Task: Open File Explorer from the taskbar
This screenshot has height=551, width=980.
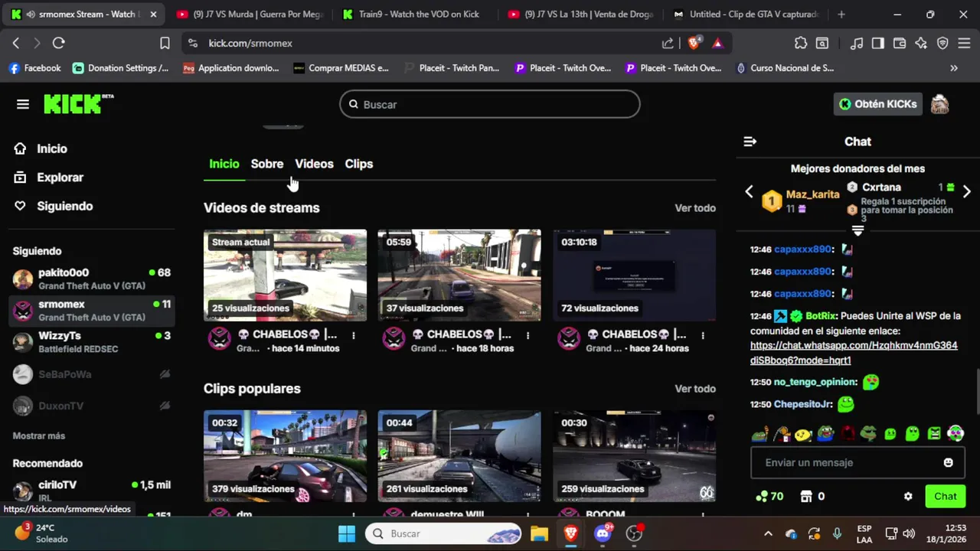Action: click(x=539, y=534)
